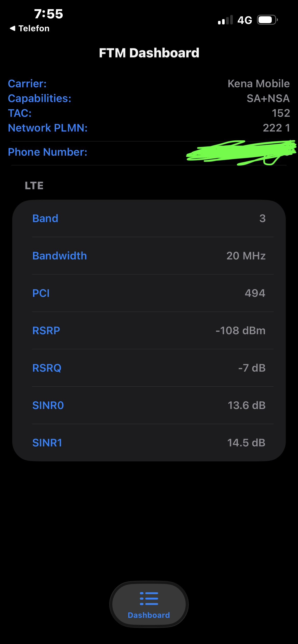Tap the battery status icon
298x644 pixels.
[267, 20]
